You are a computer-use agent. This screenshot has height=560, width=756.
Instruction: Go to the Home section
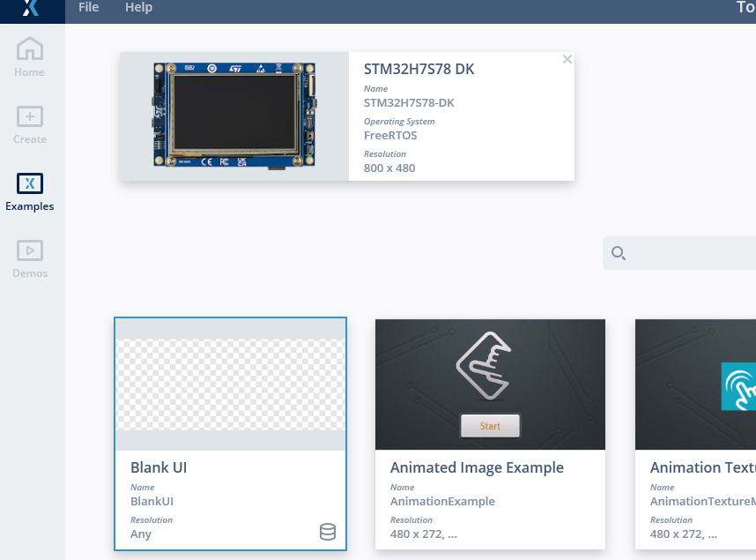click(x=29, y=57)
